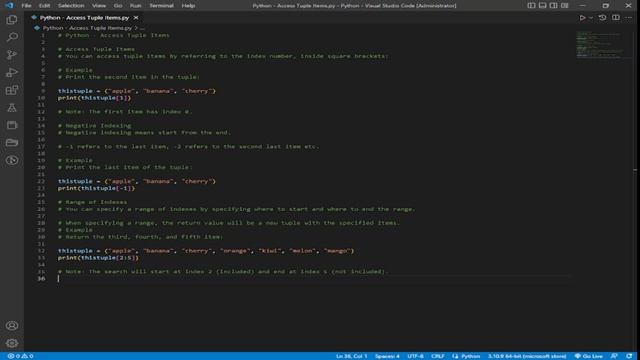This screenshot has height=360, width=640.
Task: Click the "orange" string on line 32
Action: (x=235, y=251)
